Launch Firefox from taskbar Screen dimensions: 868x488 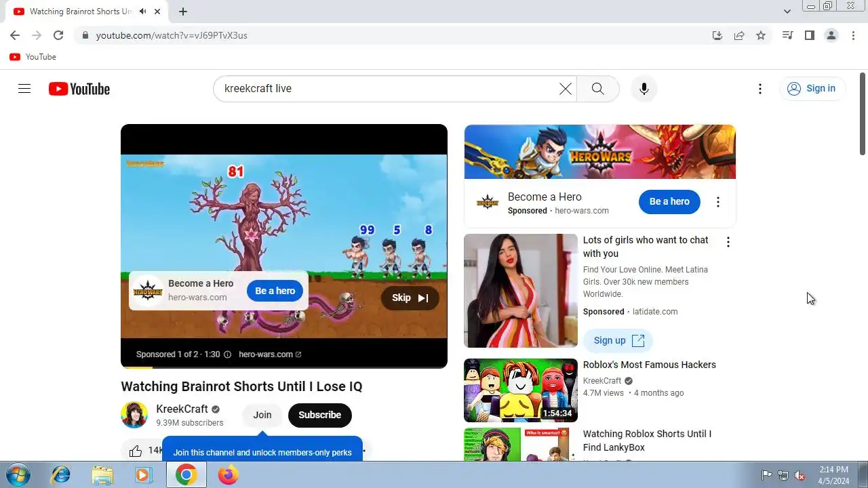point(228,474)
